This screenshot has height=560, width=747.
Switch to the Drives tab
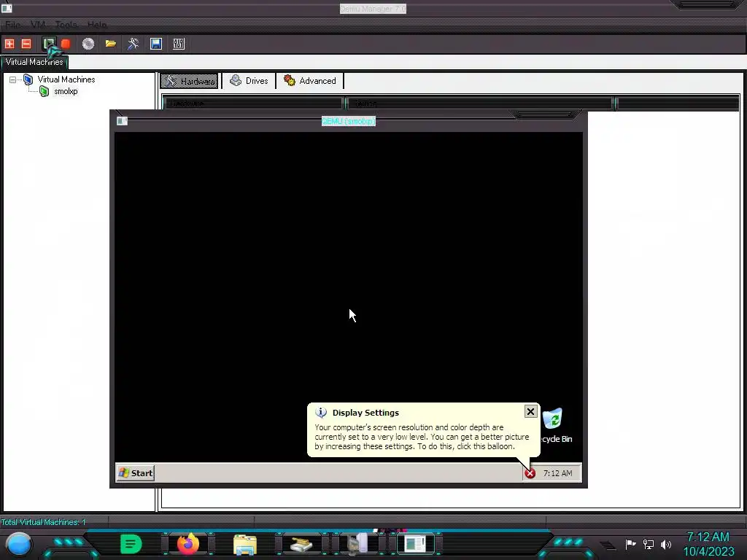click(x=249, y=81)
